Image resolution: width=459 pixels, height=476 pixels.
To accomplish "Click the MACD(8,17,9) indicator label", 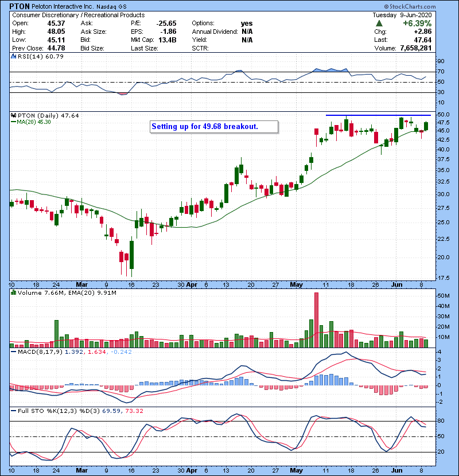I will pos(40,352).
